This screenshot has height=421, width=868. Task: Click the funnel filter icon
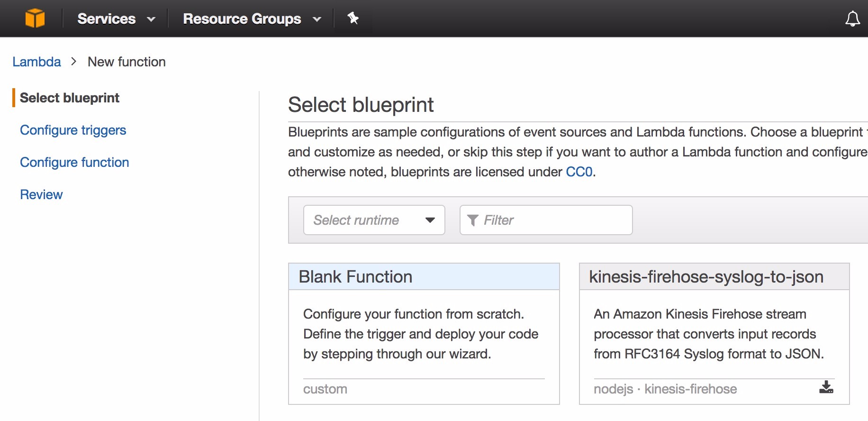[472, 220]
